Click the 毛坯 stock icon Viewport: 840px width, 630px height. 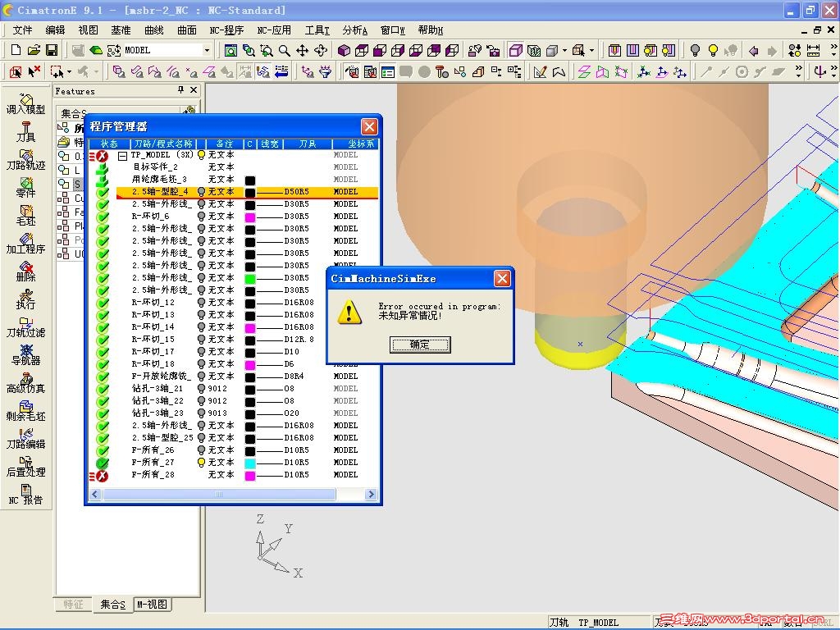[x=25, y=215]
